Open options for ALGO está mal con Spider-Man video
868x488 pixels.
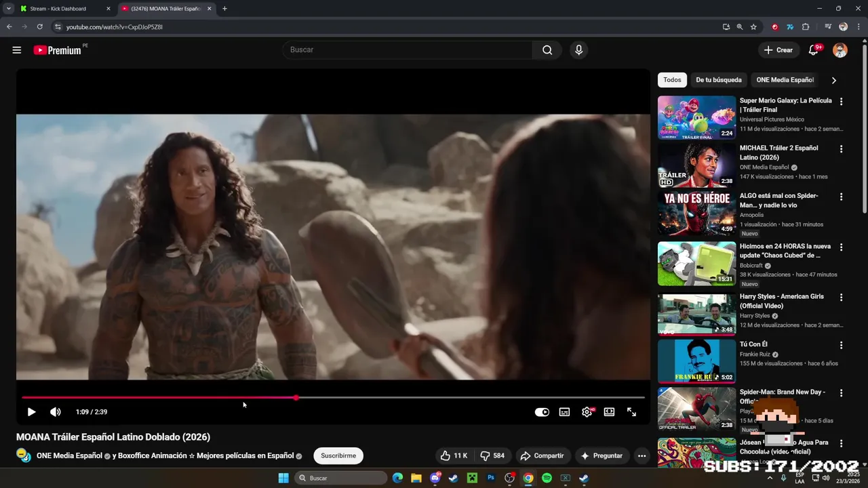coord(842,197)
